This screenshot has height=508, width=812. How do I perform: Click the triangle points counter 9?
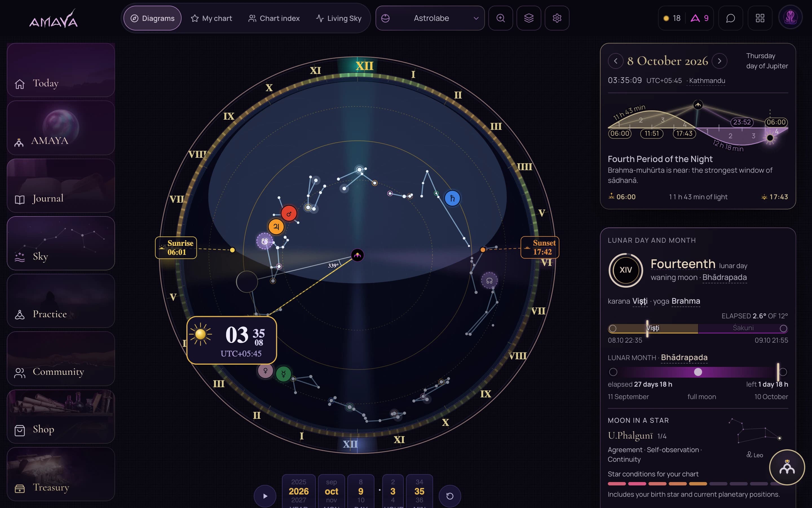(700, 18)
